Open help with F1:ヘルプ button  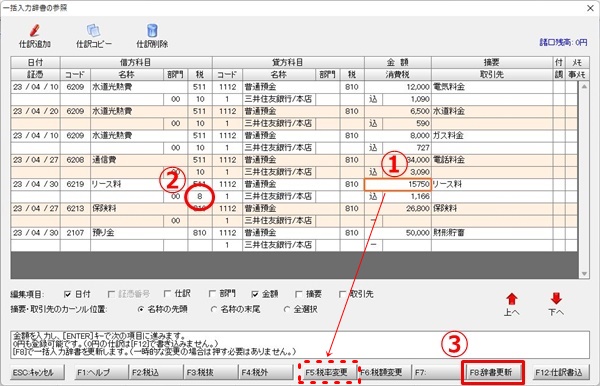tap(101, 372)
